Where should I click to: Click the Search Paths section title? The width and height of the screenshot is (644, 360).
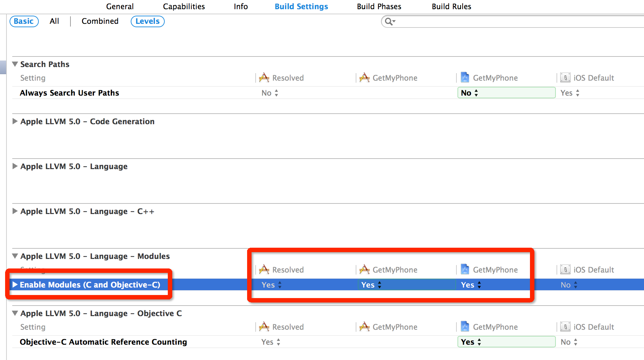(x=45, y=64)
